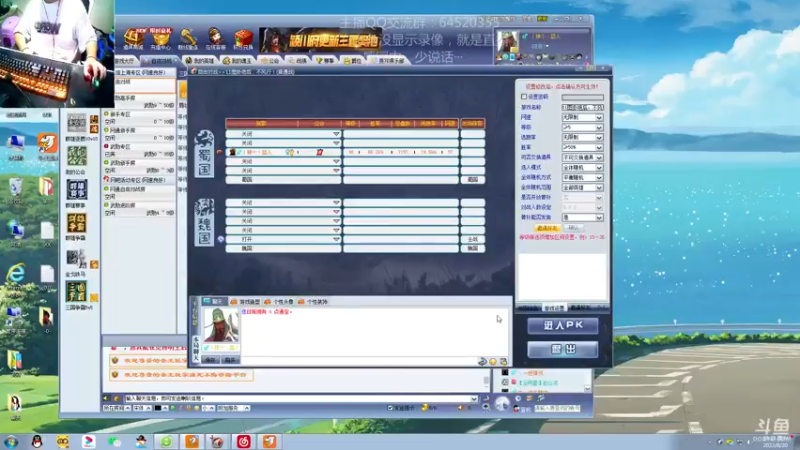
Task: Open the red NetEase music taskbar icon
Action: coord(243,441)
